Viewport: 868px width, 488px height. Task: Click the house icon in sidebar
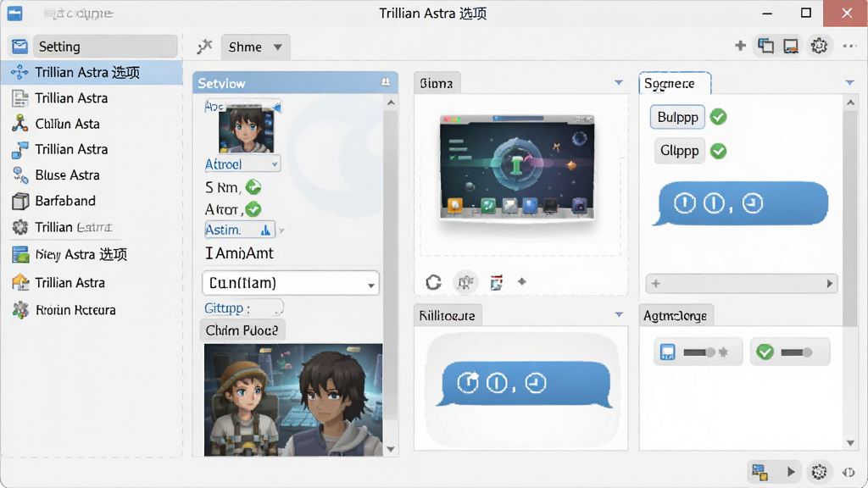(x=20, y=282)
